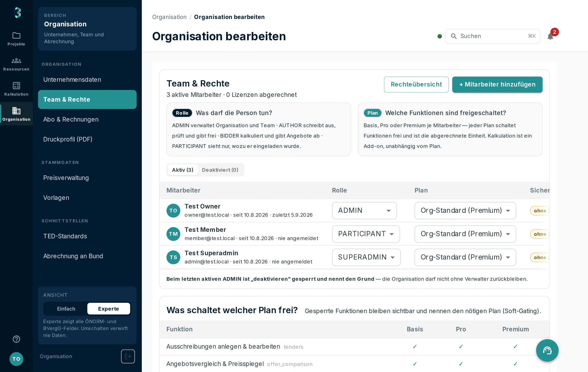
Task: Select the Aktiv (3) tab
Action: coord(183,170)
